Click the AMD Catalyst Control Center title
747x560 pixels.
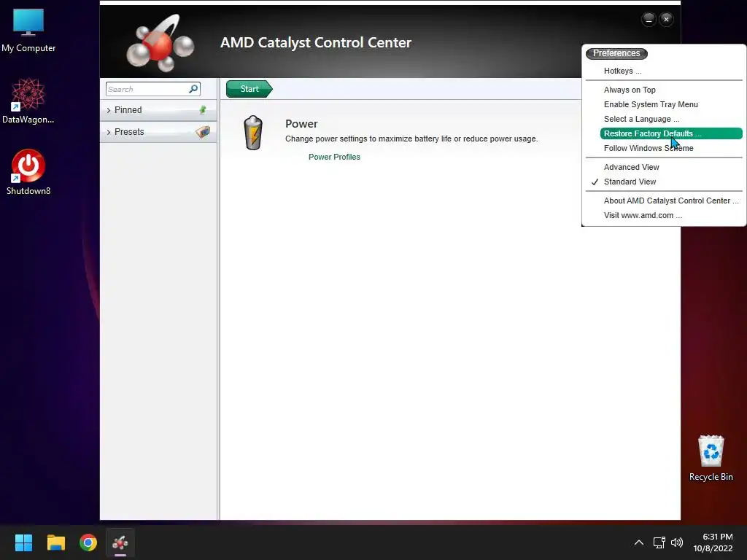316,43
